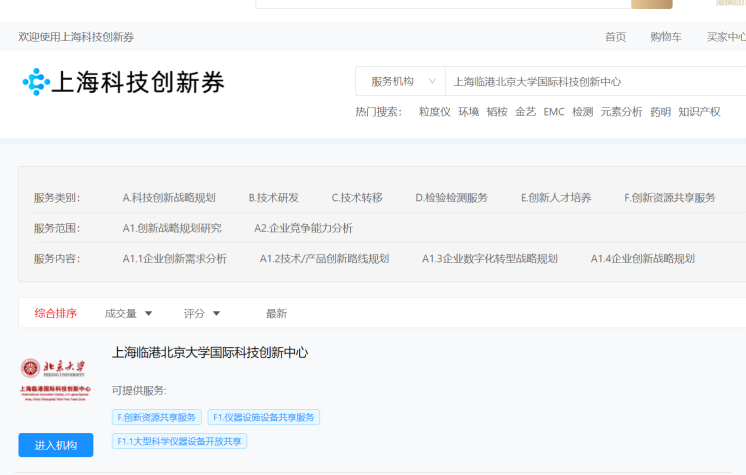The image size is (746, 475).
Task: Choose A2.企业竞争能力分析 service scope
Action: coord(303,228)
